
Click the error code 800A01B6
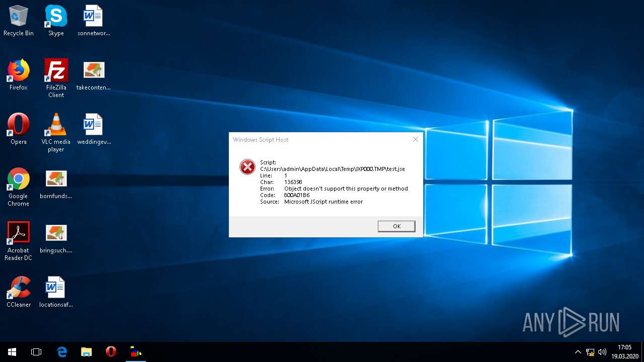pos(297,195)
